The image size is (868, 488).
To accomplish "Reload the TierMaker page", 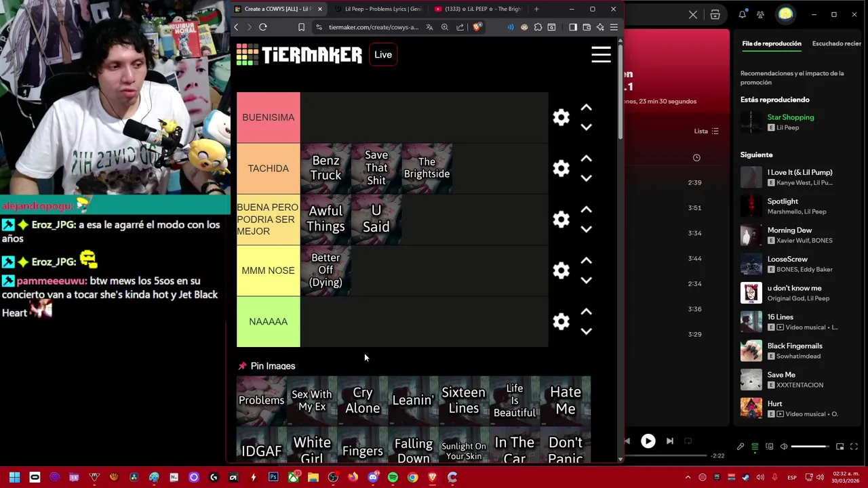I will pyautogui.click(x=263, y=27).
